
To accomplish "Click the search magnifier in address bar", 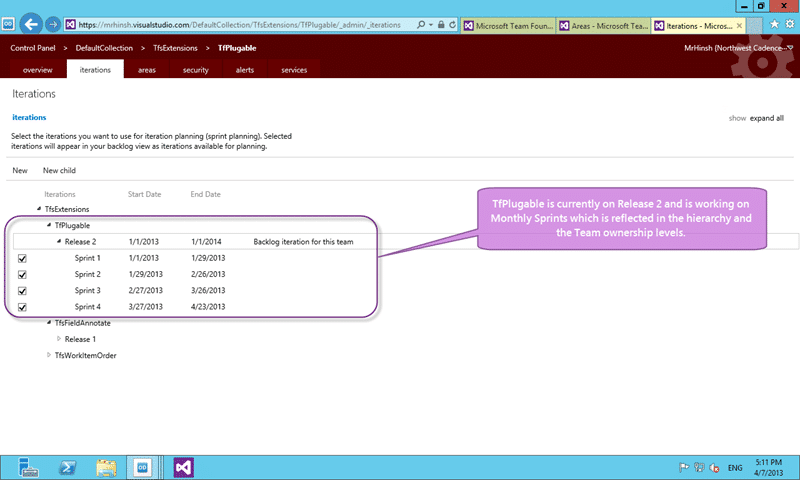I will 421,24.
